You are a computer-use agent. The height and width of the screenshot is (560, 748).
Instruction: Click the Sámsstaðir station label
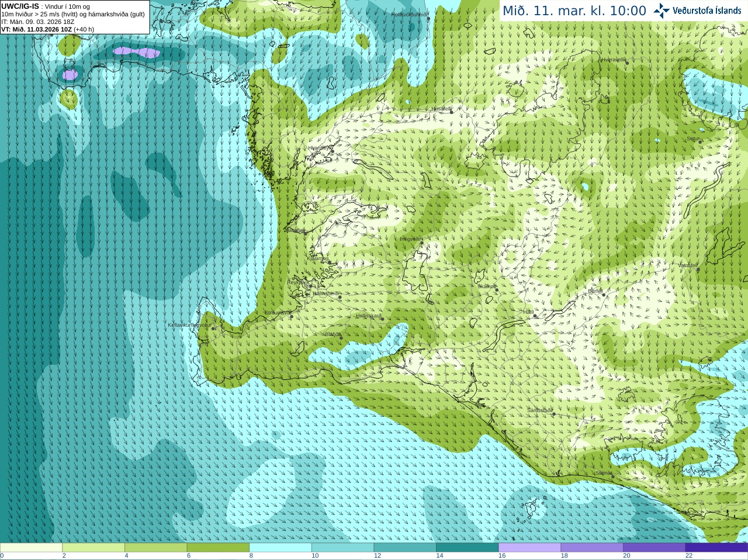[x=539, y=410]
